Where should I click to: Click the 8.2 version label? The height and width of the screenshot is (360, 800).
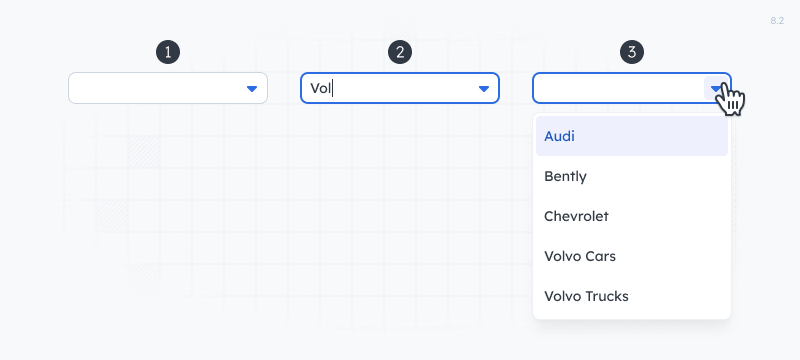tap(777, 21)
